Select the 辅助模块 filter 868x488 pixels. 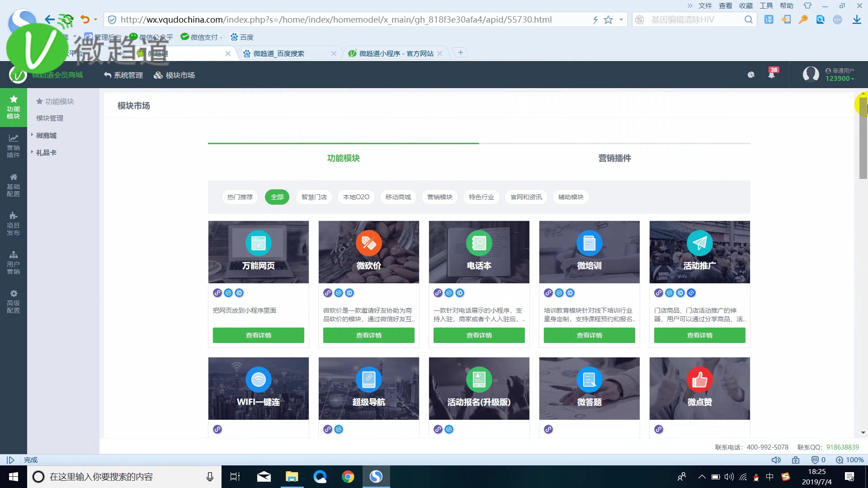pos(571,197)
